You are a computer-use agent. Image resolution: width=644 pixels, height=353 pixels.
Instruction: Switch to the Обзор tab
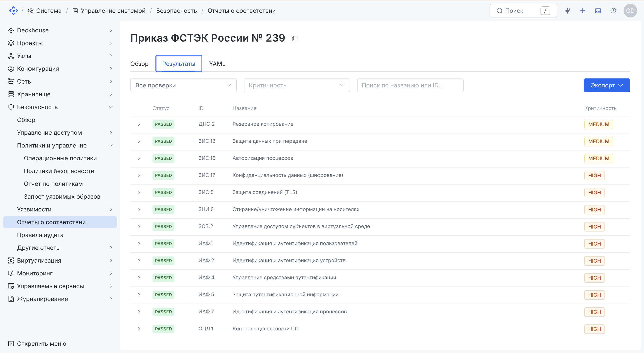point(139,64)
